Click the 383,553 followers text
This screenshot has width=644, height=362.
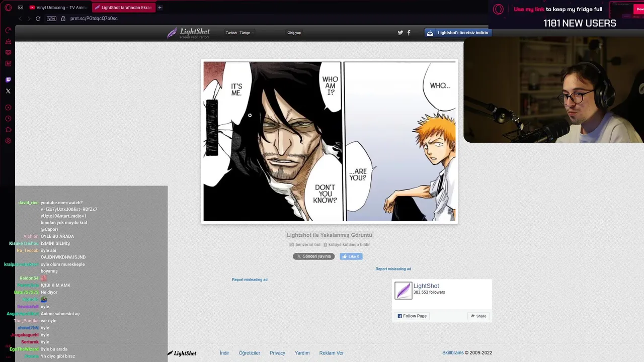pos(429,292)
